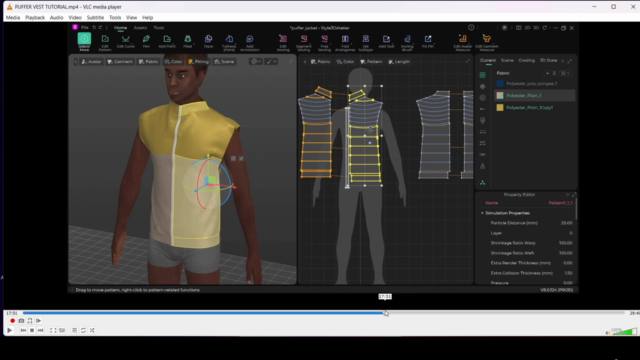640x360 pixels.
Task: Click the Polyester_Plain_1 fabric row
Action: click(535, 96)
